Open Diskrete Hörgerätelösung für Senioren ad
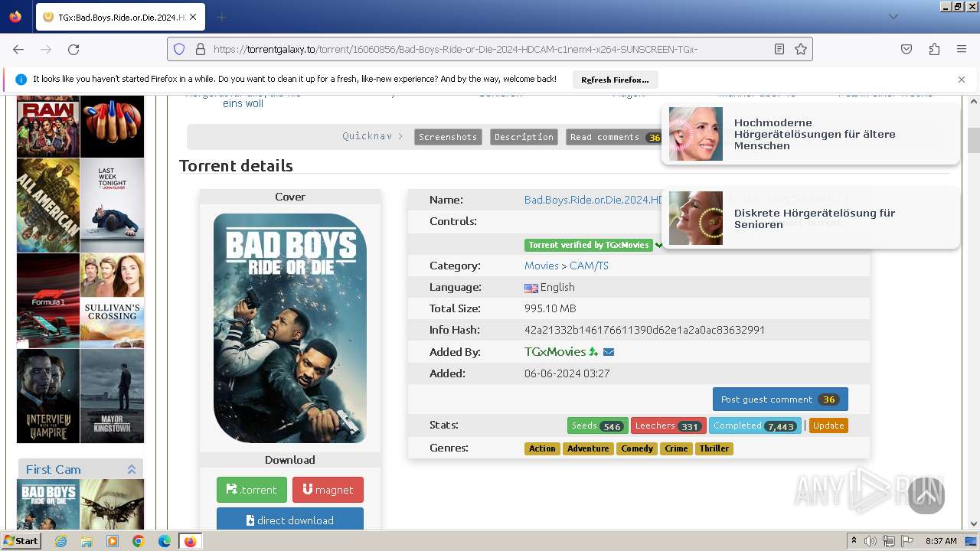Image resolution: width=980 pixels, height=551 pixels. pos(811,218)
